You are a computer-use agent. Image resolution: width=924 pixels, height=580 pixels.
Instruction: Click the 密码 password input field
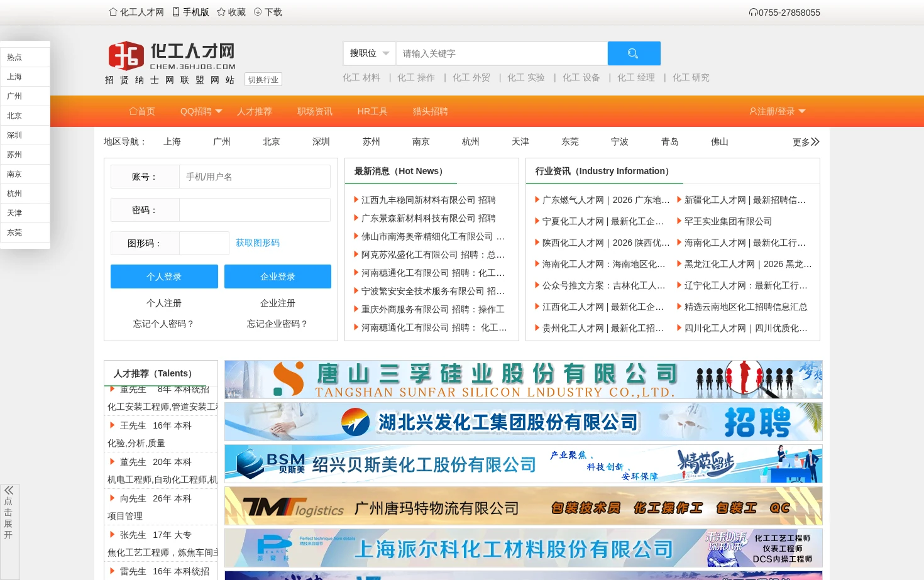255,210
